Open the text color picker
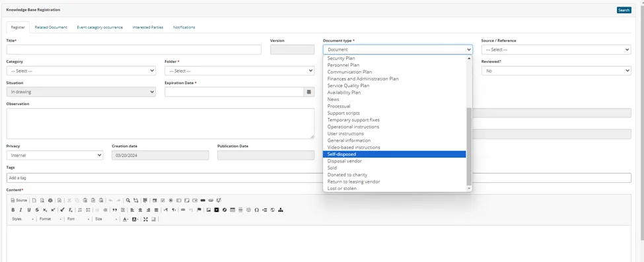 [125, 219]
